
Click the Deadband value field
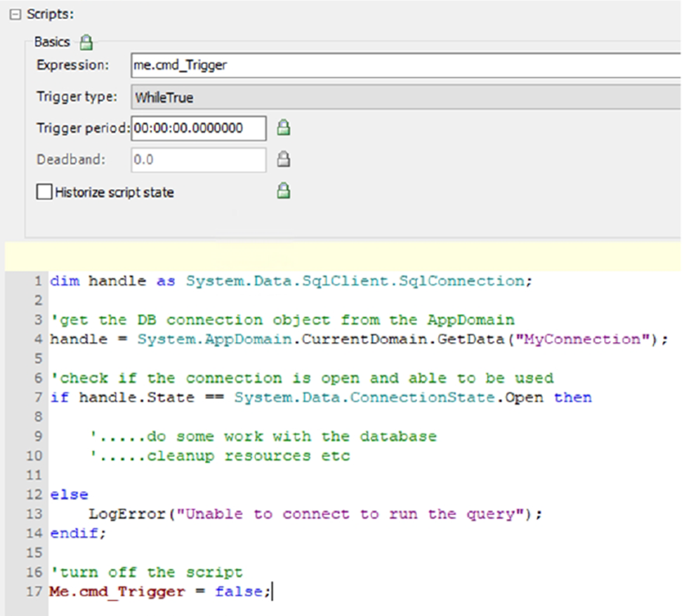pyautogui.click(x=199, y=159)
